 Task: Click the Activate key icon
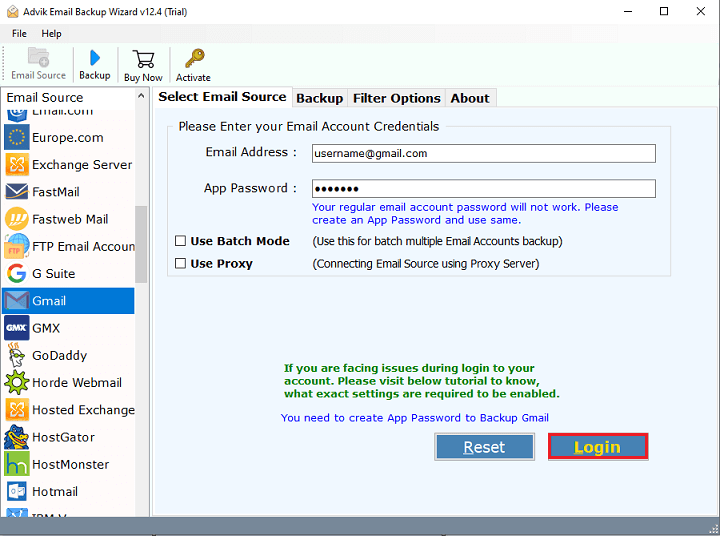tap(195, 59)
